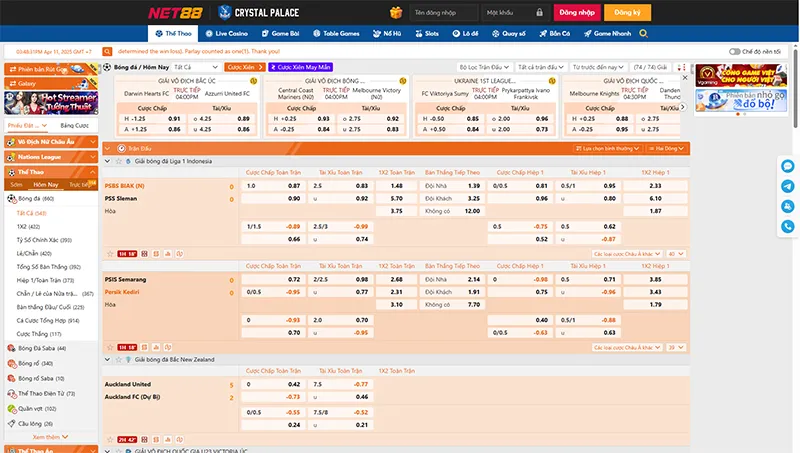Image resolution: width=800 pixels, height=453 pixels.
Task: Click the Tên đăng nhập input field
Action: point(444,12)
